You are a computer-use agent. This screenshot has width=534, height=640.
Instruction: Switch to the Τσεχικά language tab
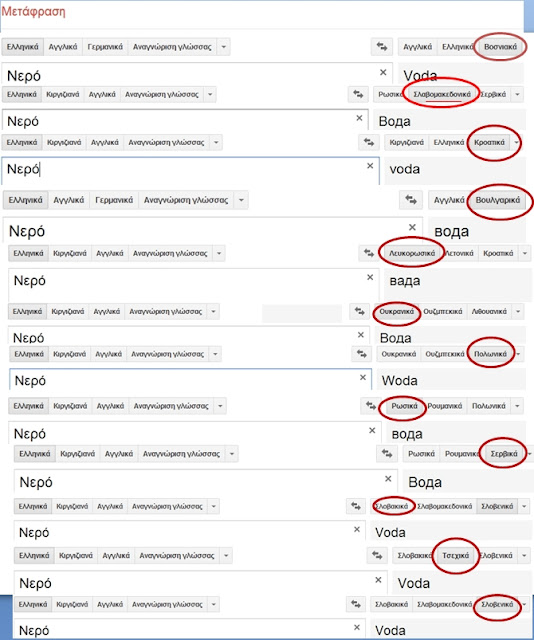[x=456, y=556]
